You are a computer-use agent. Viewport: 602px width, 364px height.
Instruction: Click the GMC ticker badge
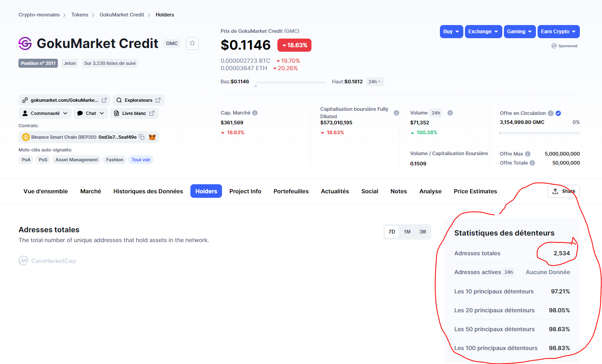[x=172, y=43]
